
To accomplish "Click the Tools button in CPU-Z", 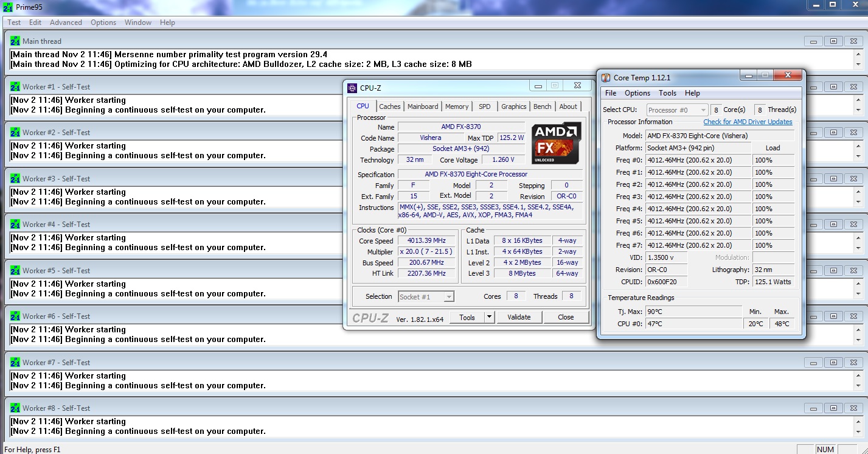I will [x=467, y=317].
